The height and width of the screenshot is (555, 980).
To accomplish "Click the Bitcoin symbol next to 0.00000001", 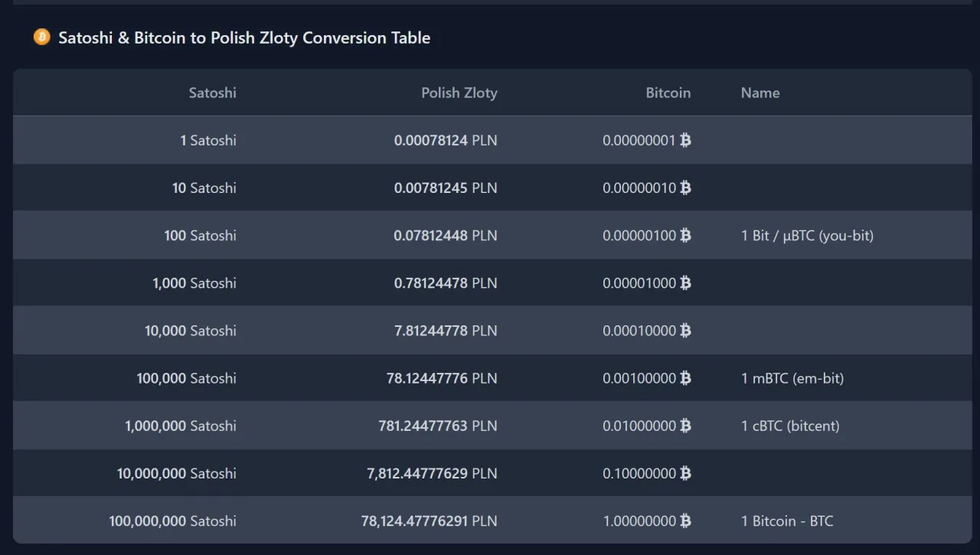I will pyautogui.click(x=685, y=140).
